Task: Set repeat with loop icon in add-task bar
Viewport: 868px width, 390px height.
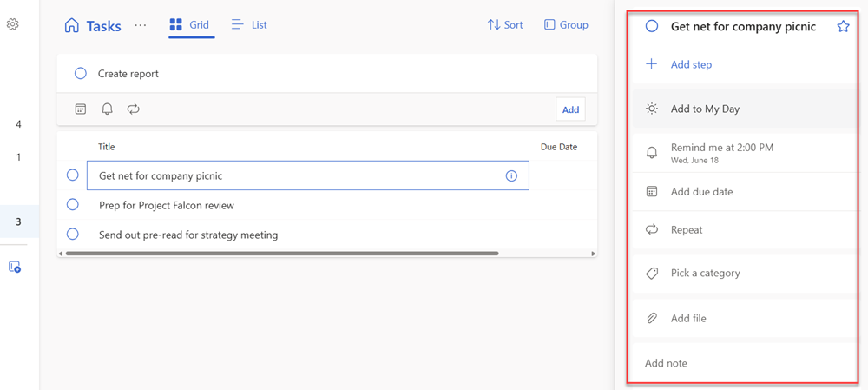Action: coord(133,109)
